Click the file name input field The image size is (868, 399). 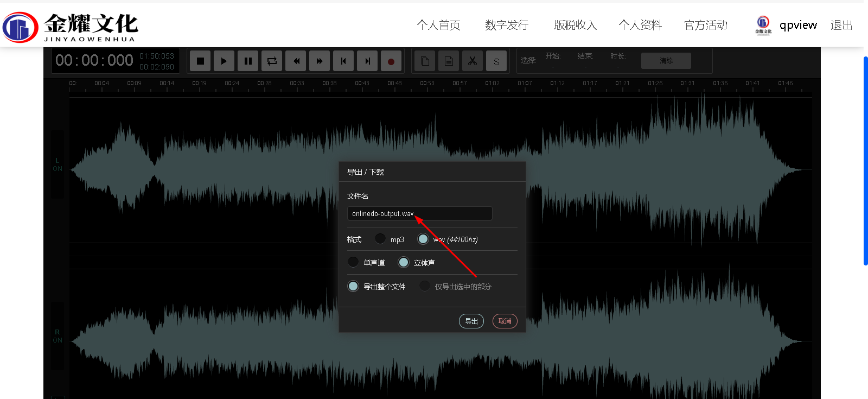[x=419, y=213]
